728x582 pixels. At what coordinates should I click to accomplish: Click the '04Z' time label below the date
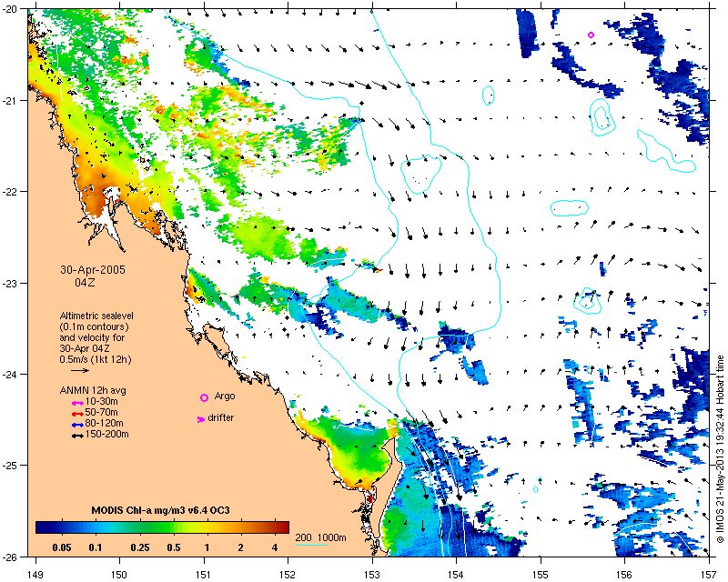85,282
